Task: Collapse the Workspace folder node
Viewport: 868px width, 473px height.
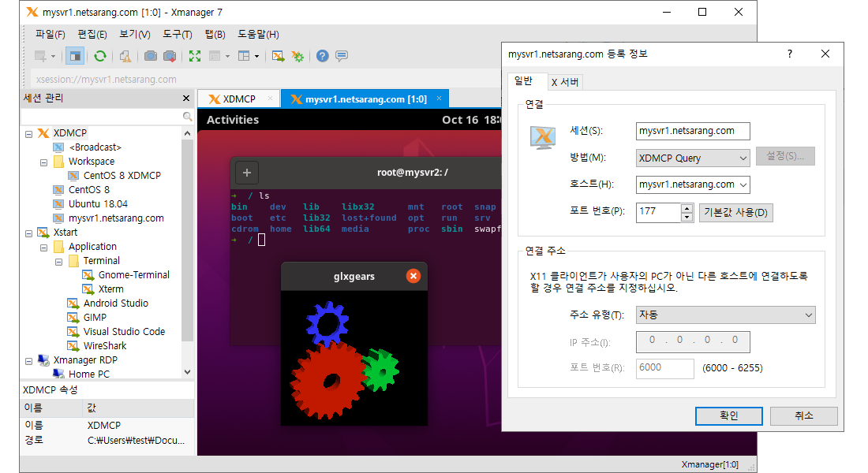Action: pyautogui.click(x=43, y=162)
